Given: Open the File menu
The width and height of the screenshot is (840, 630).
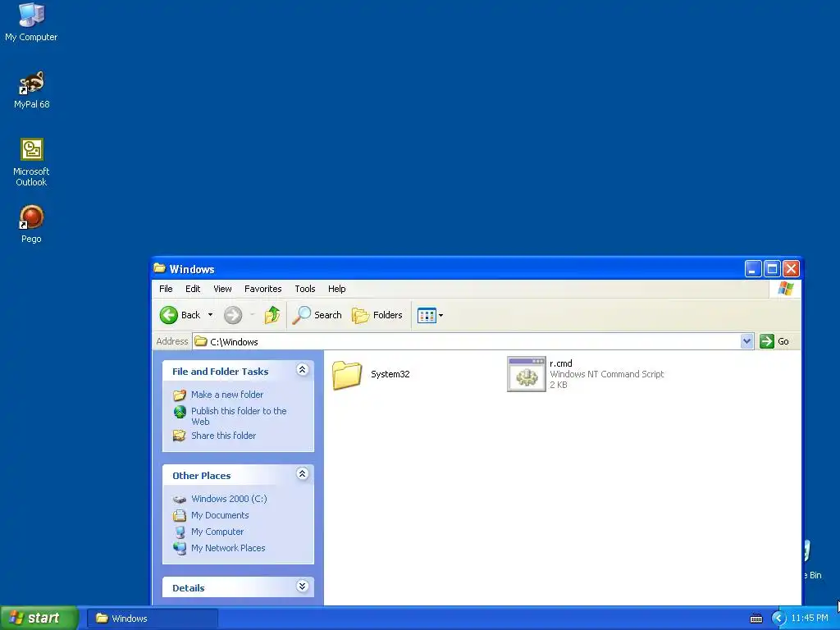Looking at the screenshot, I should click(x=166, y=289).
